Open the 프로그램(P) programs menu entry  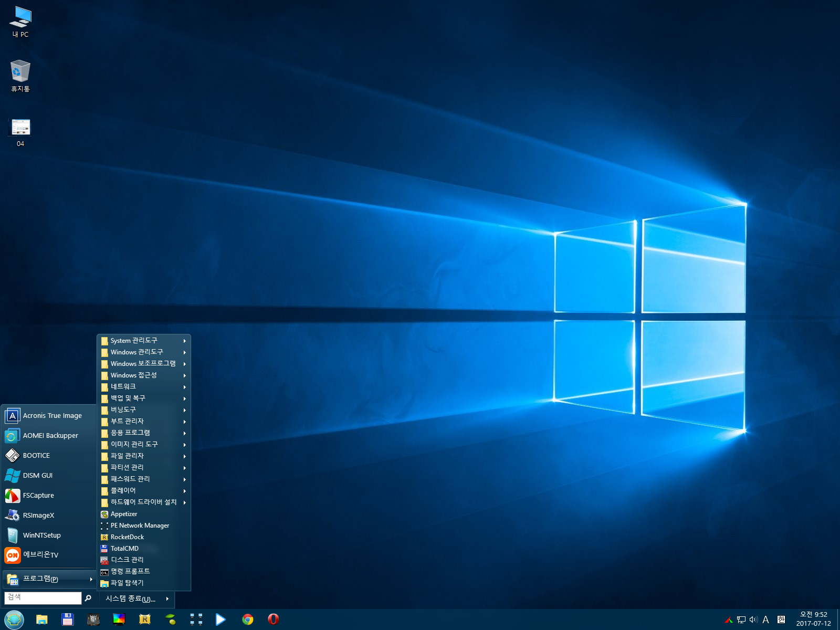[49, 579]
